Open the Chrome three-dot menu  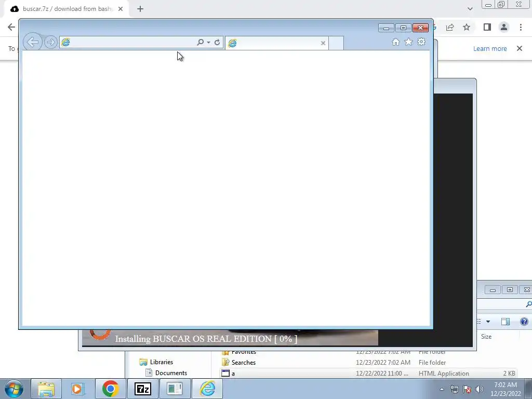pos(521,27)
